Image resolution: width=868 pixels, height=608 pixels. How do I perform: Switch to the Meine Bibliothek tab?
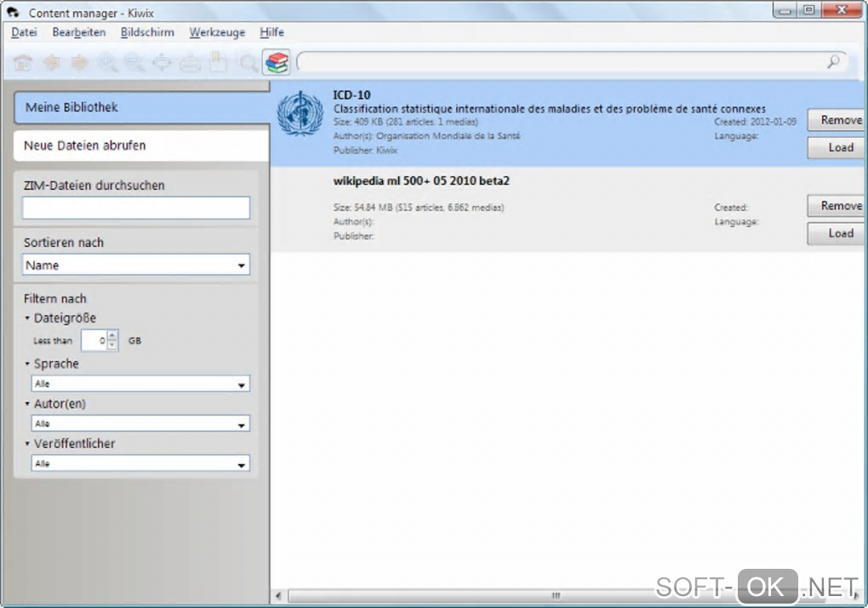[142, 107]
